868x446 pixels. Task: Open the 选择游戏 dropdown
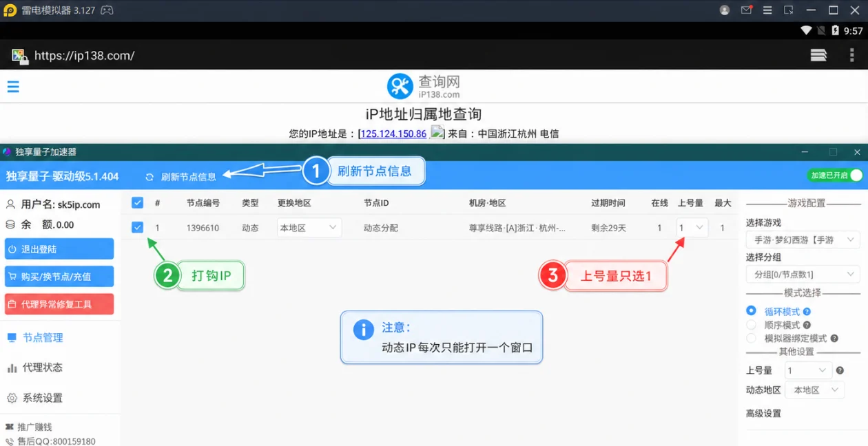pos(803,240)
